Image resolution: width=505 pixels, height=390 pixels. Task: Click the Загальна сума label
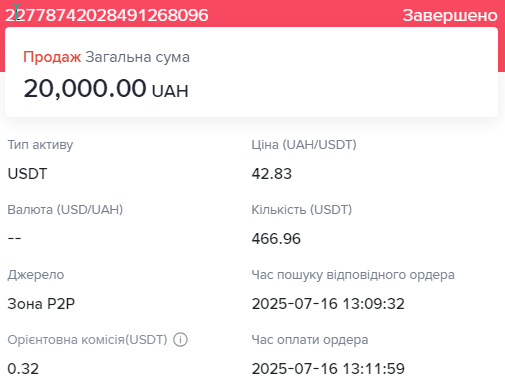click(138, 57)
